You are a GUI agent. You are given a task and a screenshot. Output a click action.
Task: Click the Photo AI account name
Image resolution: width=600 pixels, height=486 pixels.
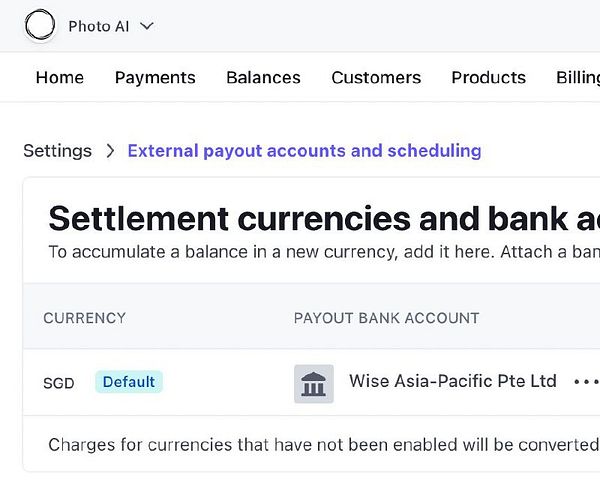click(x=99, y=26)
